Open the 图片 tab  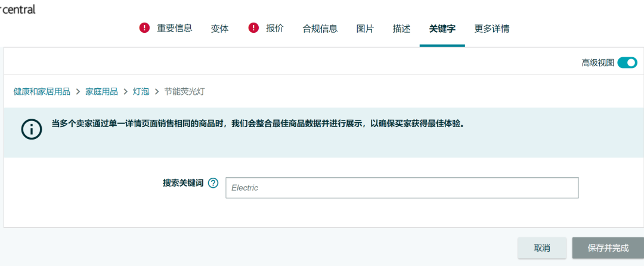click(365, 28)
